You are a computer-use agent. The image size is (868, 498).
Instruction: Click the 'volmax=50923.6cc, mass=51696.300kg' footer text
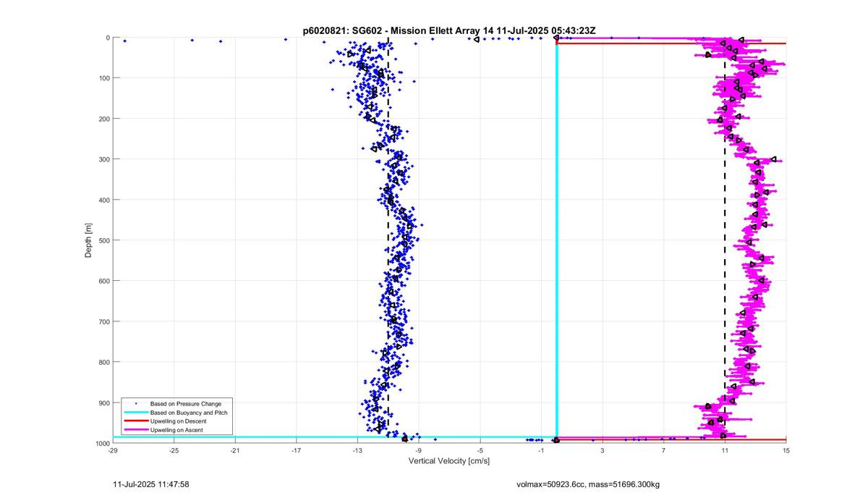(588, 484)
